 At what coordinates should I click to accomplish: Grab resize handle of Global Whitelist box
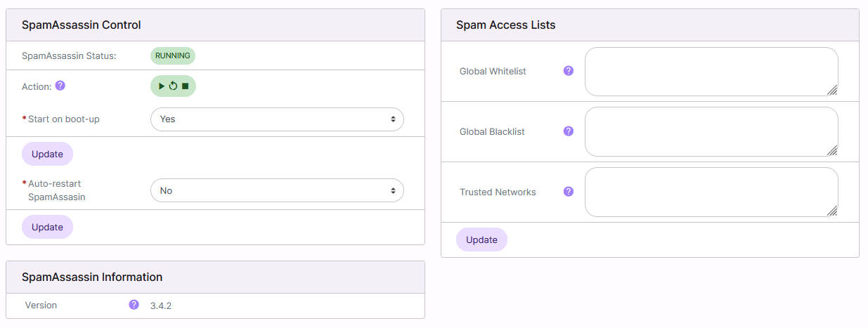click(x=832, y=90)
